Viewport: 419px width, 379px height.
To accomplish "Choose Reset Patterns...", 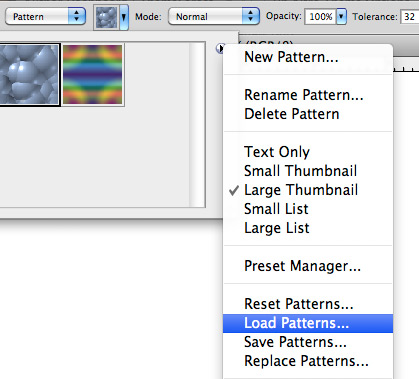I will [x=308, y=304].
